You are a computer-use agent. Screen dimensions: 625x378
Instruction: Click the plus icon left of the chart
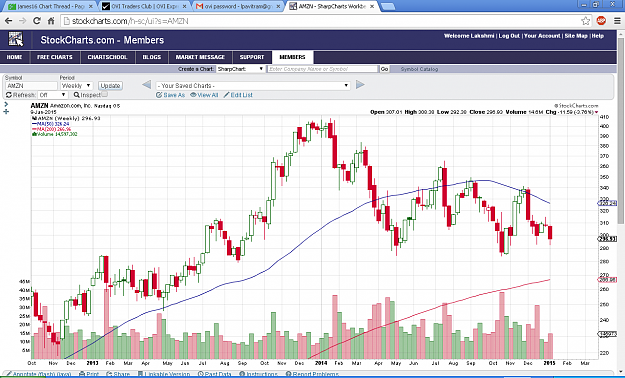pyautogui.click(x=6, y=112)
